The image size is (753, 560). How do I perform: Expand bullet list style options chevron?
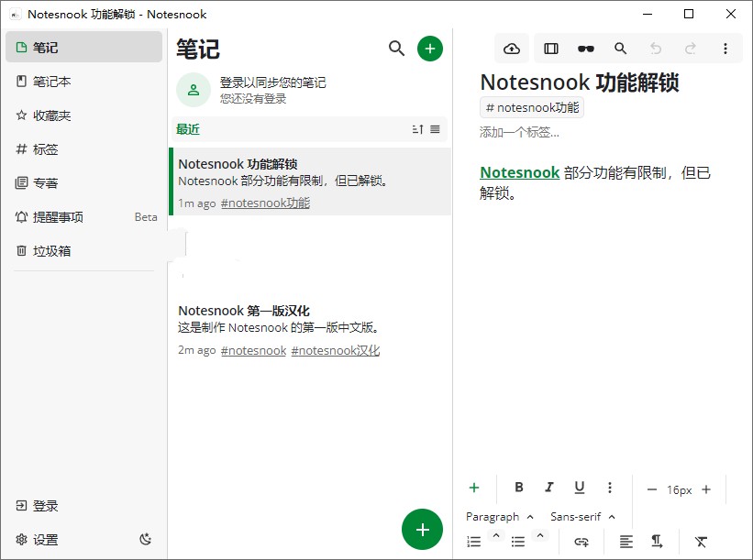click(540, 535)
